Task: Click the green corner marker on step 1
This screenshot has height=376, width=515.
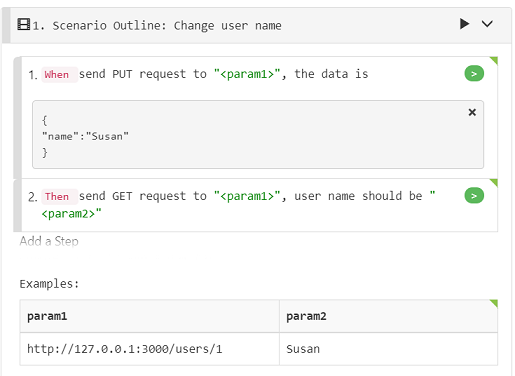Action: [x=494, y=61]
